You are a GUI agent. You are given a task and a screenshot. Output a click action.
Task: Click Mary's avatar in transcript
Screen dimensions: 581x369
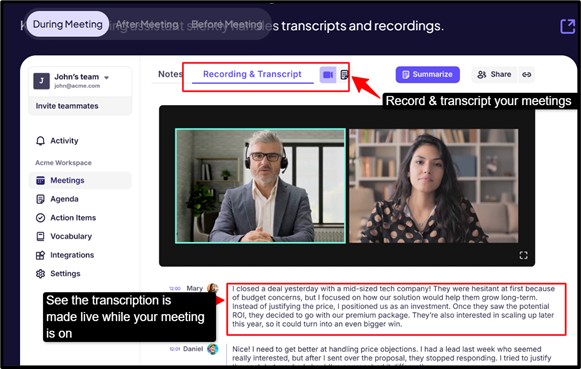pyautogui.click(x=212, y=288)
